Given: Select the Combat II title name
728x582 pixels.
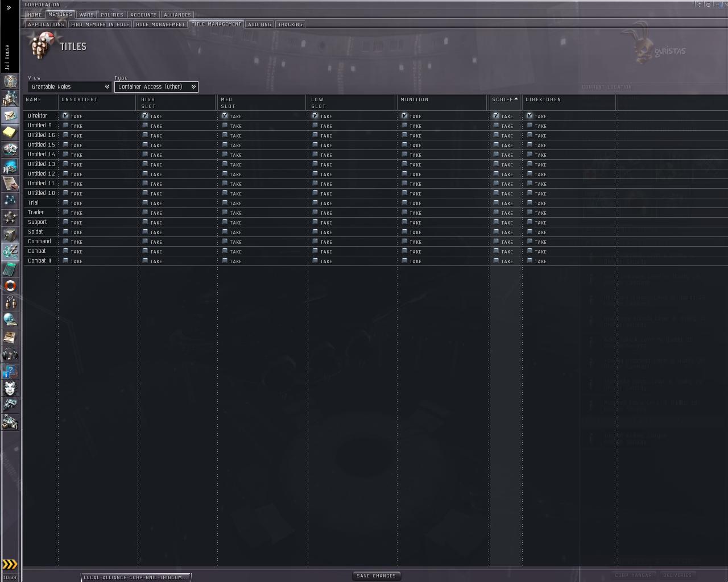Looking at the screenshot, I should [x=40, y=261].
